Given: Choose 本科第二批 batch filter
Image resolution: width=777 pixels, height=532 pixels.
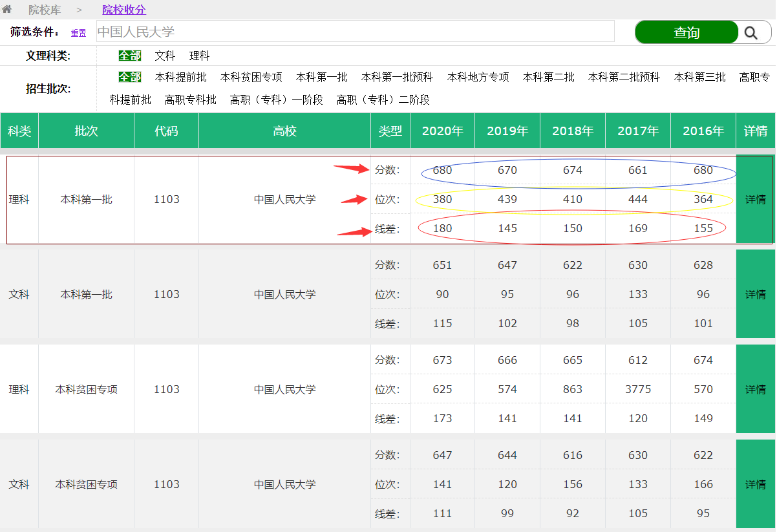Looking at the screenshot, I should [x=548, y=77].
